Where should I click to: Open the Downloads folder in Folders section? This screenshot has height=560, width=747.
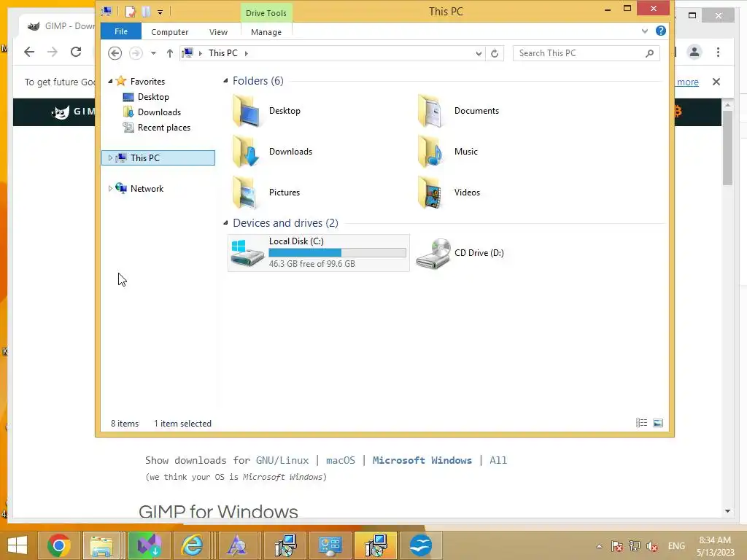[246, 152]
